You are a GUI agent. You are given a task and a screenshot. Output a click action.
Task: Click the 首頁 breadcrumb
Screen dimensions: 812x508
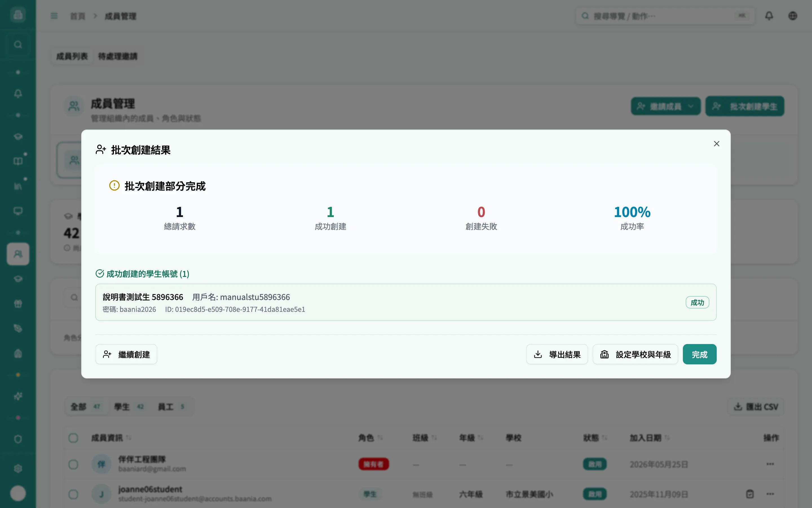click(x=78, y=16)
